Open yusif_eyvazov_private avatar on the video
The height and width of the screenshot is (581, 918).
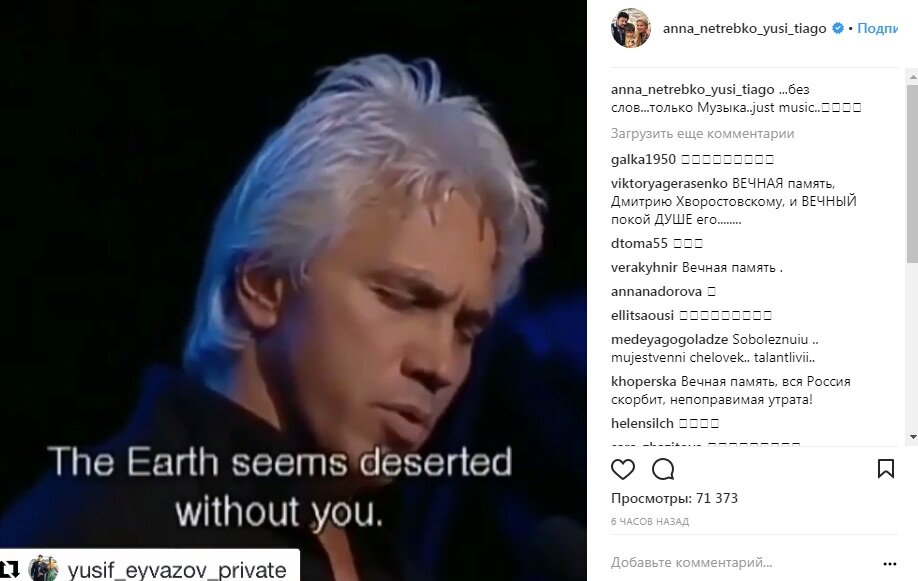(43, 569)
